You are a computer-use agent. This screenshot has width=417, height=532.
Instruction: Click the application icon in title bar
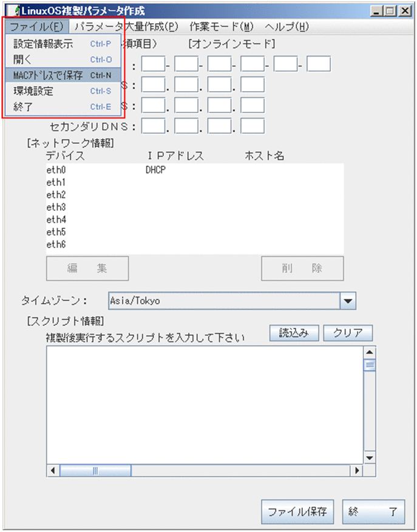(x=13, y=11)
